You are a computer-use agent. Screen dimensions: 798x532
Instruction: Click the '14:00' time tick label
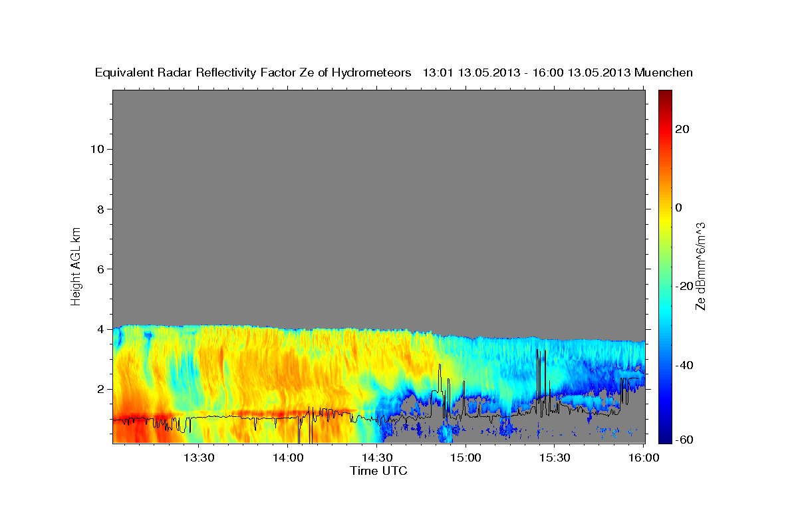pyautogui.click(x=288, y=458)
